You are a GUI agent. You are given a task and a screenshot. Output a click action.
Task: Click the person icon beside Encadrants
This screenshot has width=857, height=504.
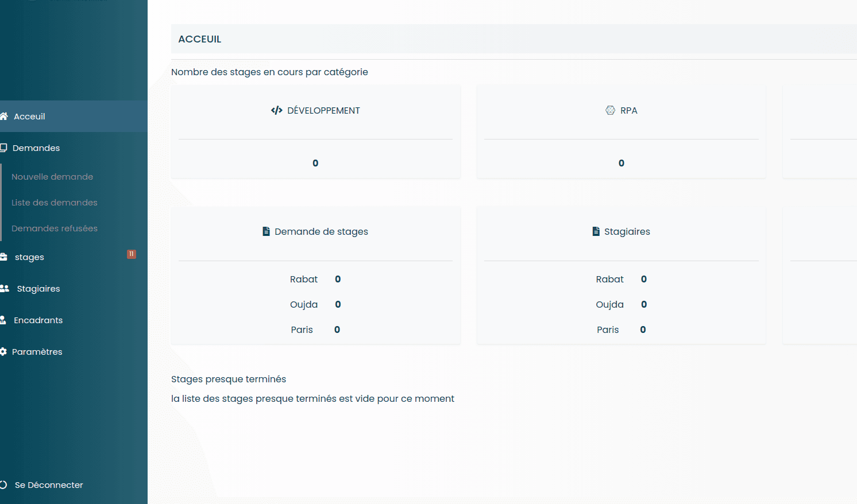coord(3,320)
